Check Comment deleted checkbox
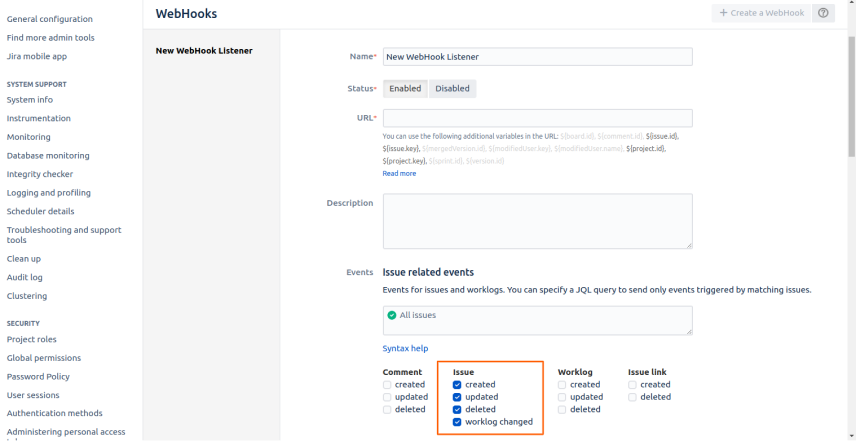The image size is (856, 441). tap(387, 409)
